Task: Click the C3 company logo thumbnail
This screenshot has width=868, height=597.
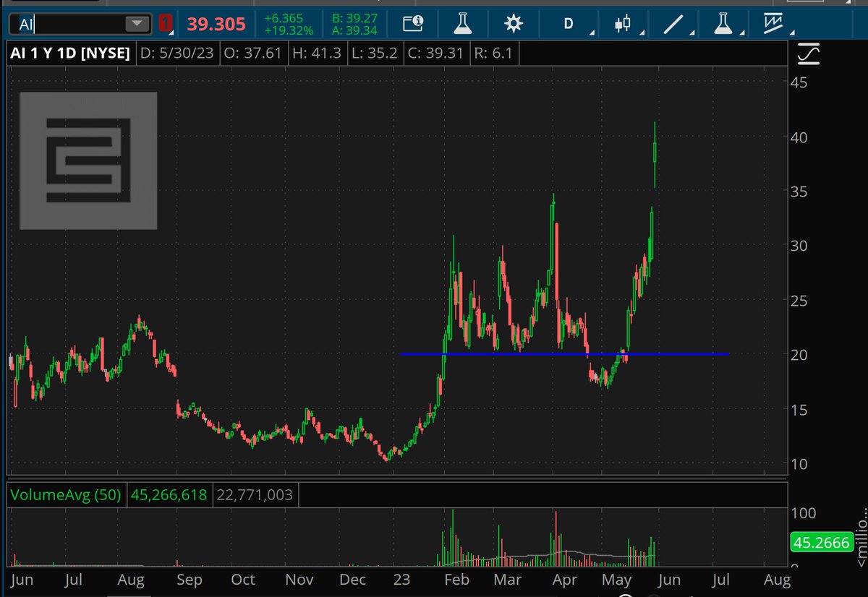Action: pyautogui.click(x=88, y=160)
